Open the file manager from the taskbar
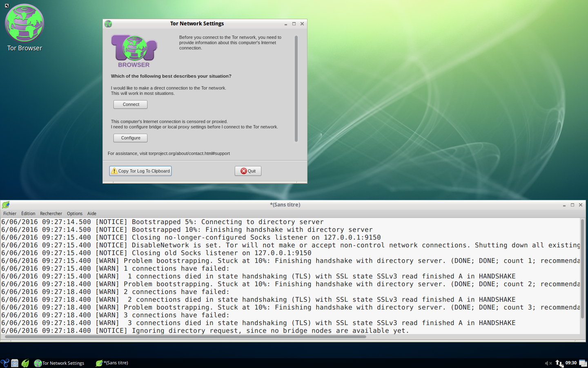 click(x=15, y=363)
